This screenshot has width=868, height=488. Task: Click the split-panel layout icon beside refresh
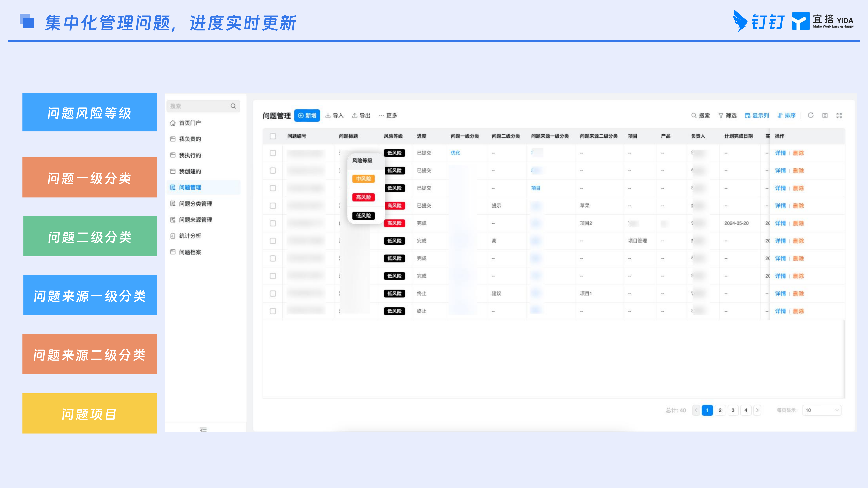click(x=825, y=115)
